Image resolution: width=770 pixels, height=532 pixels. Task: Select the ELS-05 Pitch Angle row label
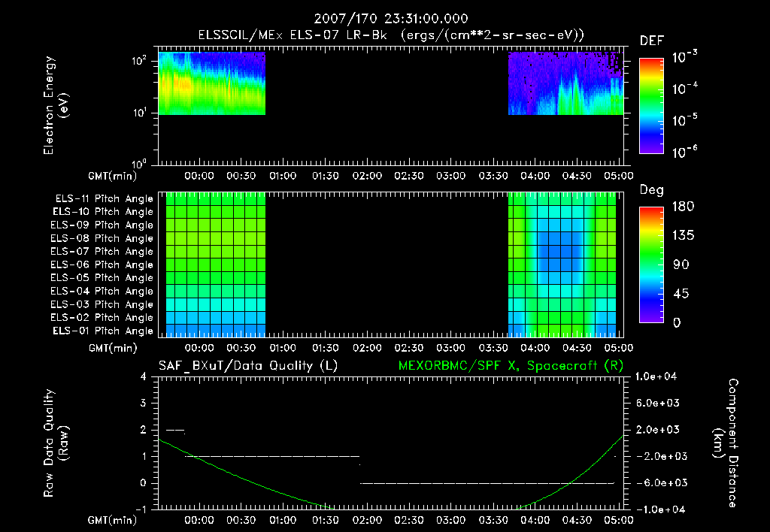102,278
